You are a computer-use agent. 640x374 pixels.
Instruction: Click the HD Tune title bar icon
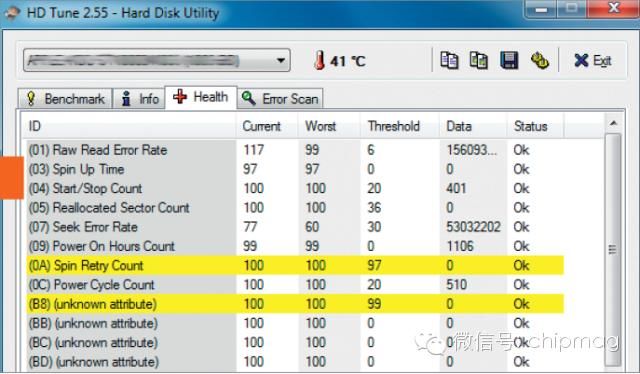pyautogui.click(x=11, y=12)
